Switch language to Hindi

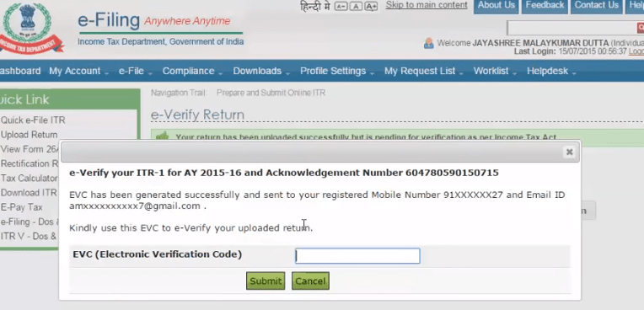pos(315,6)
